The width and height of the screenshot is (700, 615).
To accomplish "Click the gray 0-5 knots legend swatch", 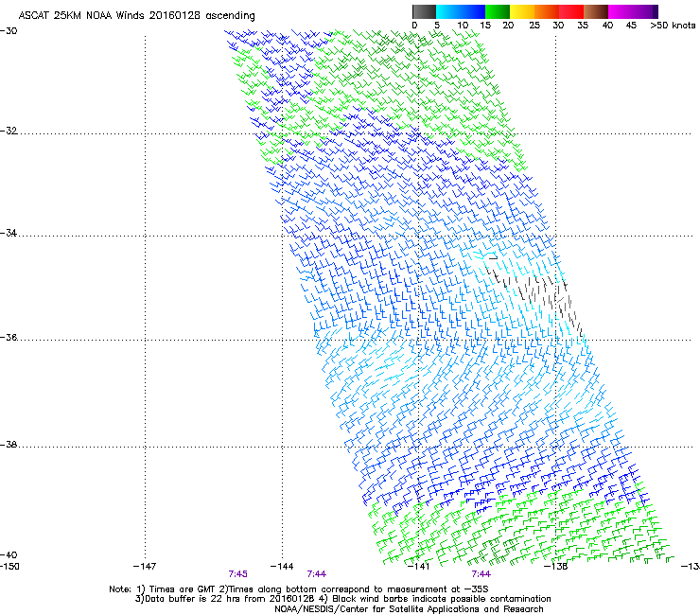I will [424, 11].
